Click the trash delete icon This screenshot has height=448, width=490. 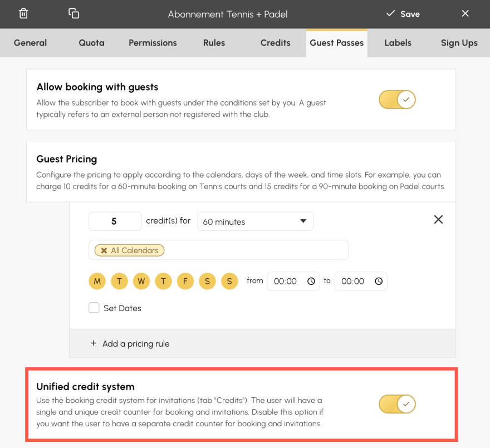tap(23, 14)
